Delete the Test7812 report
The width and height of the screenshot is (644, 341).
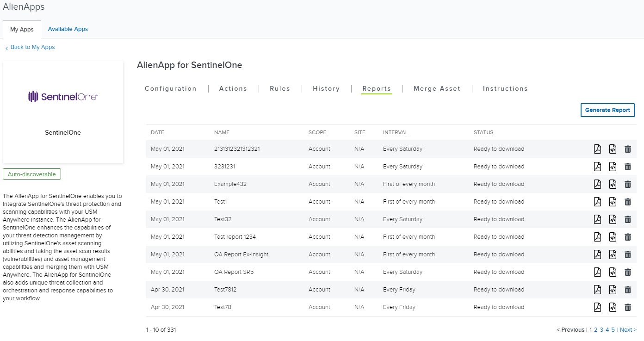point(628,290)
